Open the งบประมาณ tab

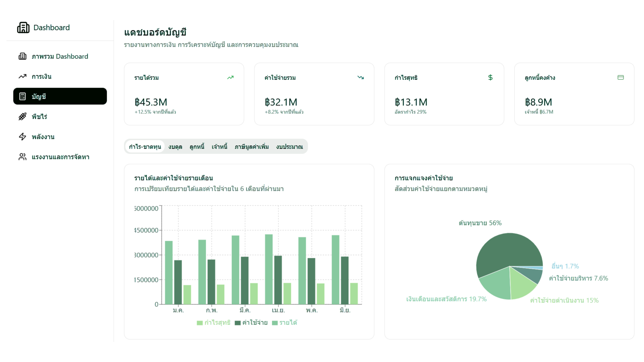point(289,147)
